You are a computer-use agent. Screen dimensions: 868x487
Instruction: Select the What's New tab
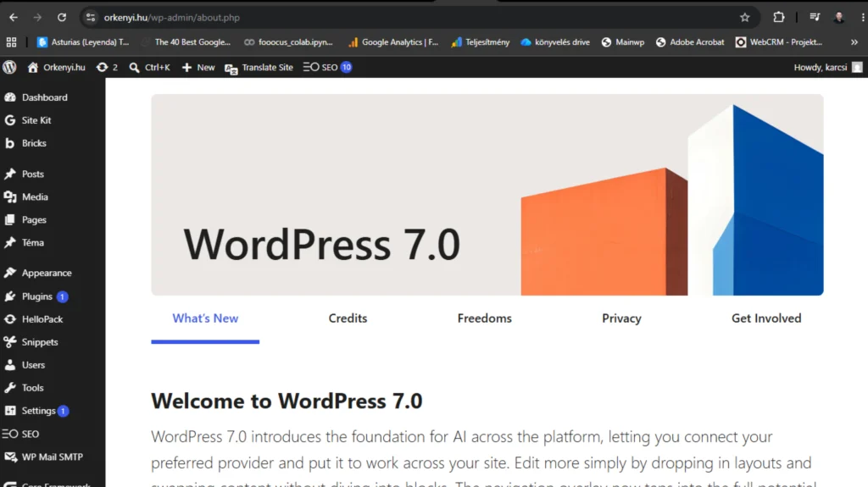click(x=205, y=318)
